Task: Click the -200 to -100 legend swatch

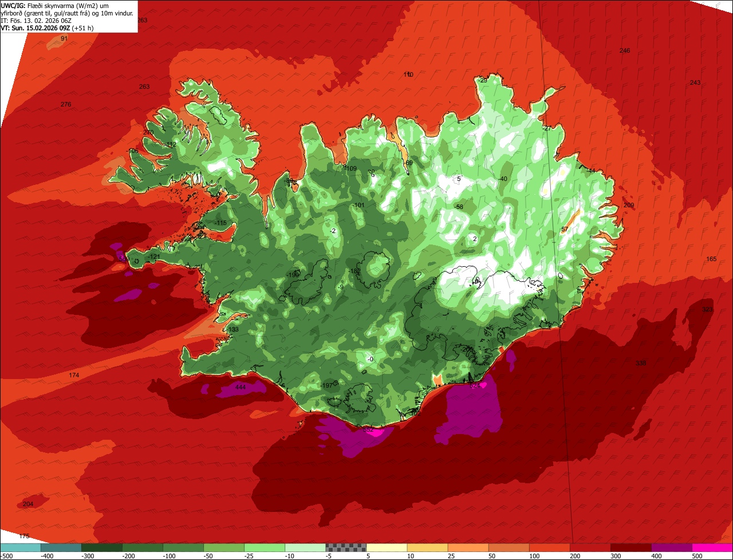Action: point(143,547)
